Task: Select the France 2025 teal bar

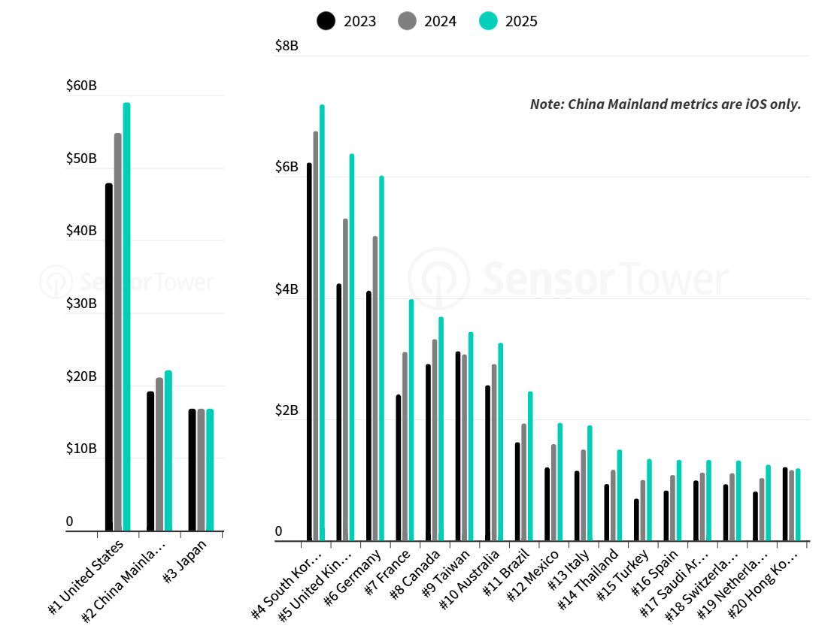Action: 411,419
